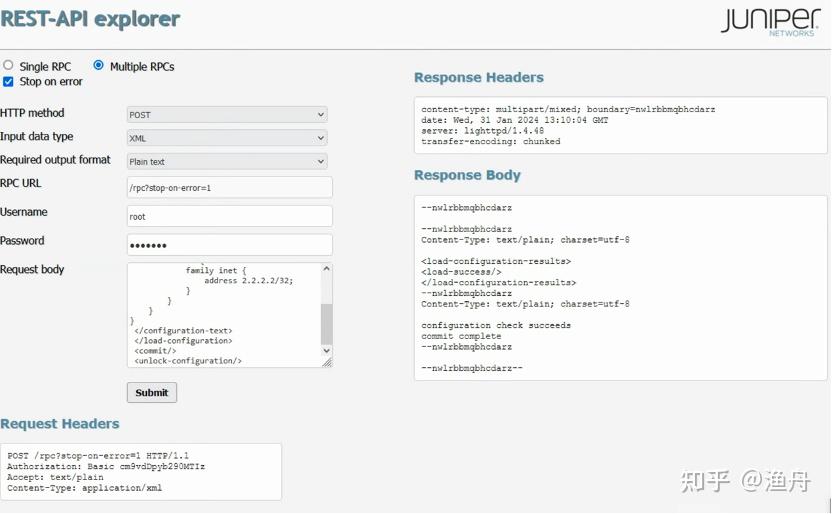832x514 pixels.
Task: Click the Request Headers output box
Action: tap(140, 471)
